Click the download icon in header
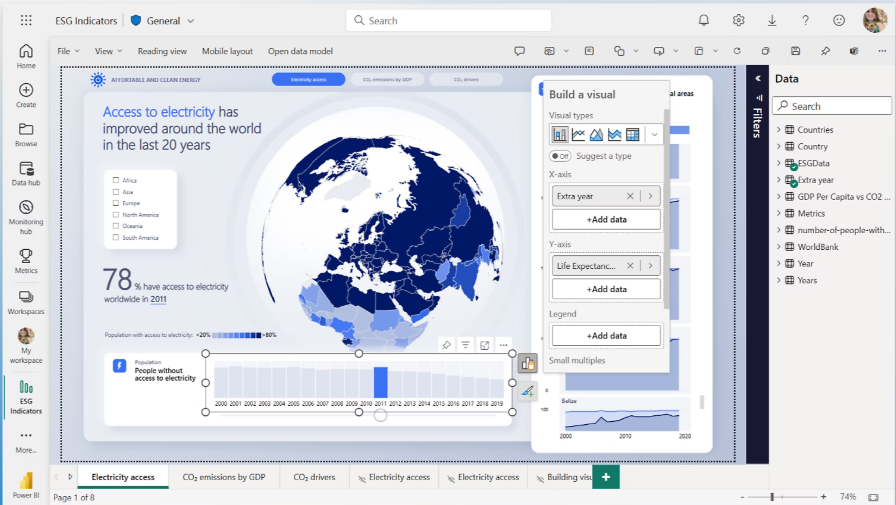896x505 pixels. tap(772, 21)
